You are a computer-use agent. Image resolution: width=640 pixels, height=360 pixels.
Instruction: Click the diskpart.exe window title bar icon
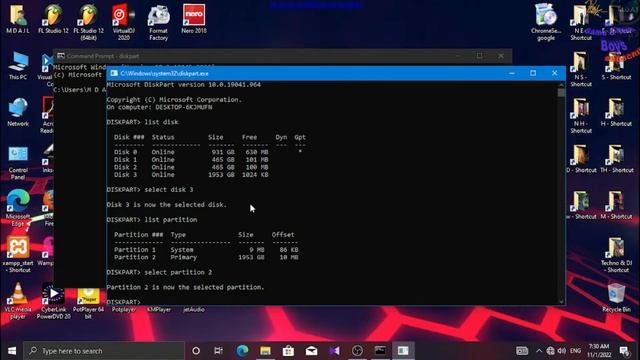point(114,73)
